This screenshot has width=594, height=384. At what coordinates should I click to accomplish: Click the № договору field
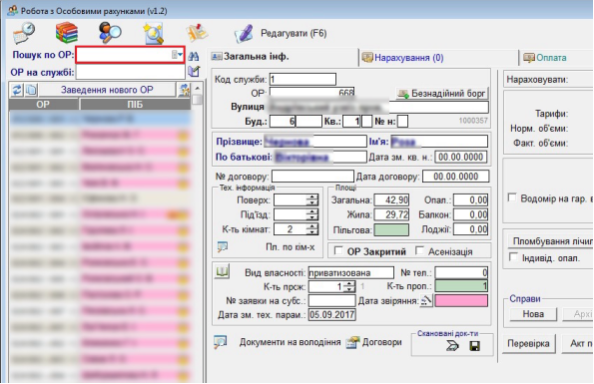(313, 176)
